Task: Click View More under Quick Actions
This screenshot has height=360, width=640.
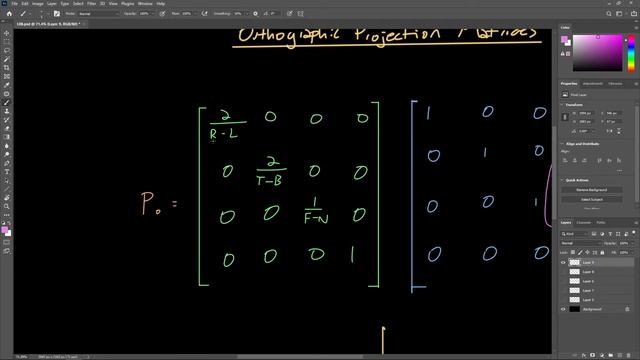Action: 592,209
